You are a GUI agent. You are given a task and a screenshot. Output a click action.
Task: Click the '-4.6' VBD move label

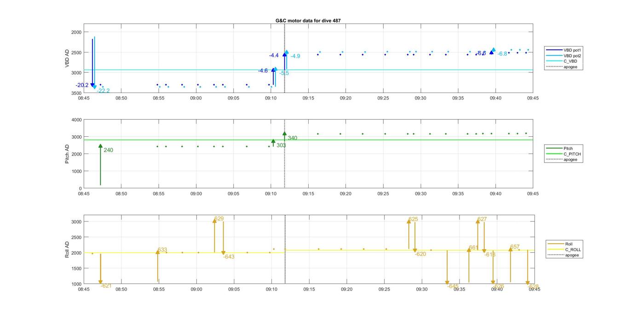point(263,71)
